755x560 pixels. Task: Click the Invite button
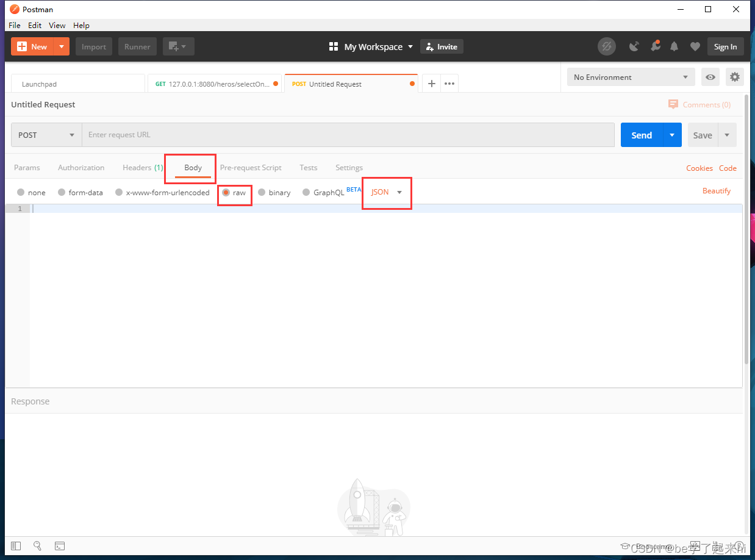click(x=442, y=46)
